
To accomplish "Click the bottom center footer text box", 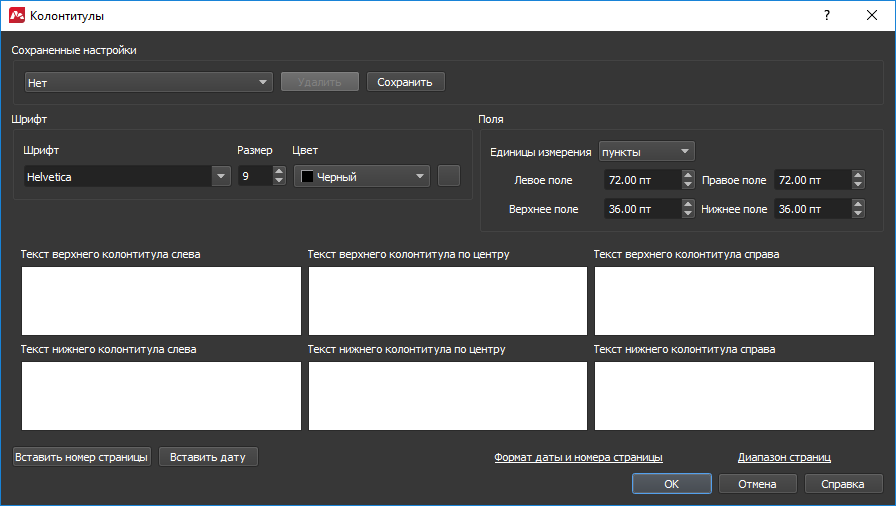I will point(448,396).
